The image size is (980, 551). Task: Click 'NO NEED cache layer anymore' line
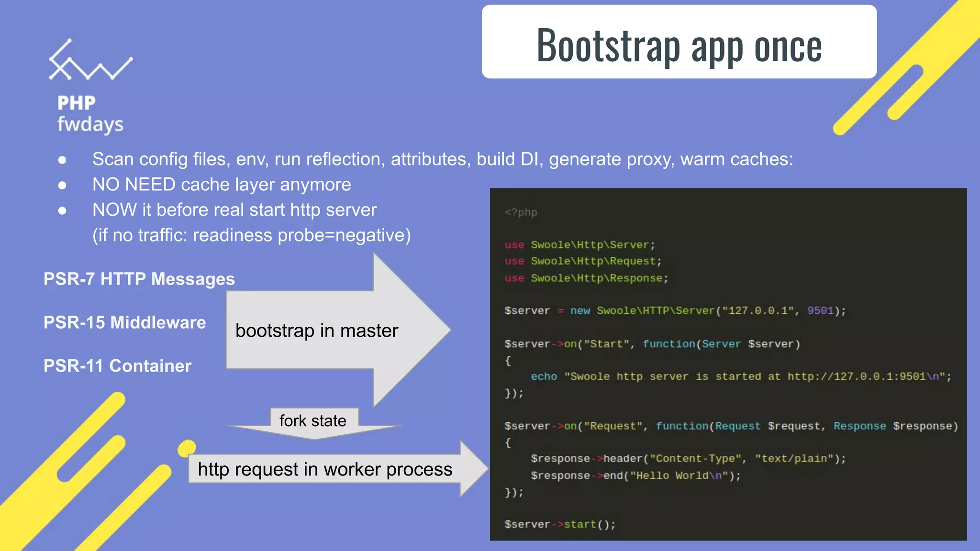(x=222, y=185)
